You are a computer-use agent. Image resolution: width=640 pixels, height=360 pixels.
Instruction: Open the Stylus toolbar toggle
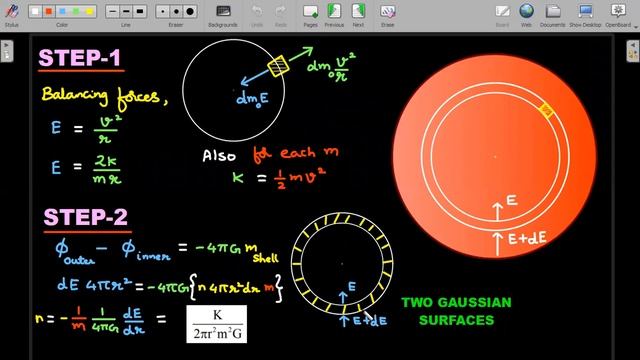click(11, 14)
